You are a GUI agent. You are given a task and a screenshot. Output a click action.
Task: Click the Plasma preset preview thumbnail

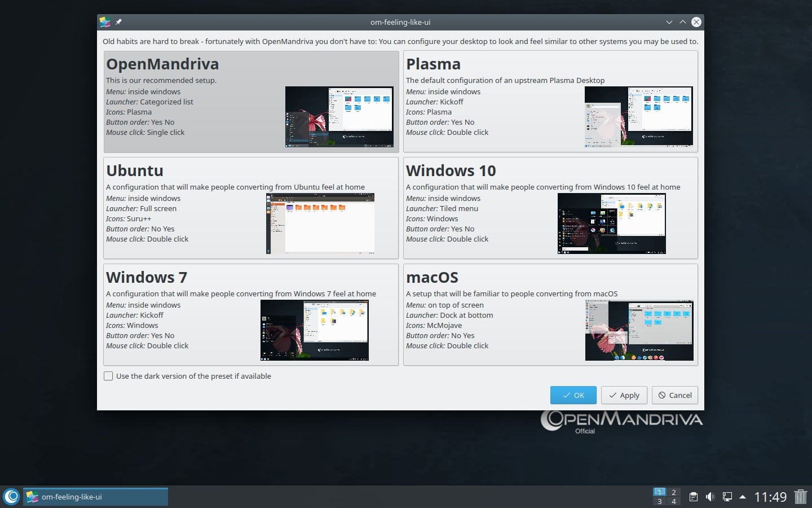pos(638,116)
